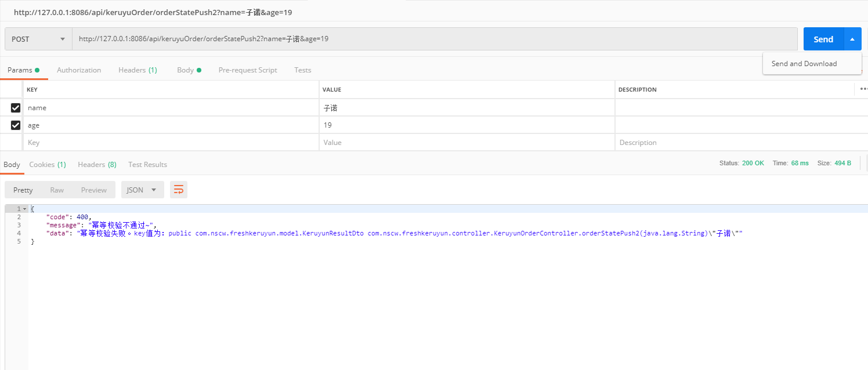
Task: Click the blue Send button
Action: 823,39
